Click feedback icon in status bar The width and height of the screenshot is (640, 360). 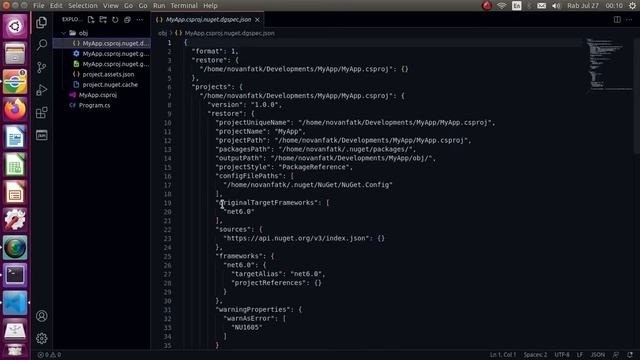coord(616,355)
